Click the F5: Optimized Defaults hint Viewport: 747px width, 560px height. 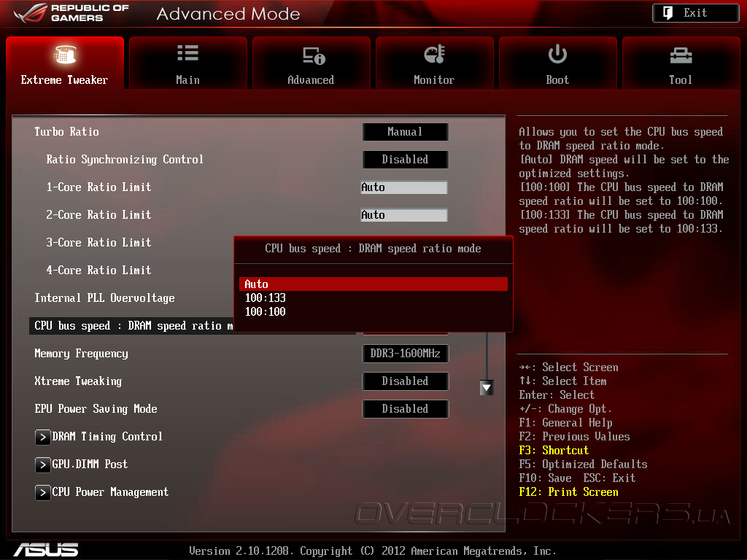point(583,464)
